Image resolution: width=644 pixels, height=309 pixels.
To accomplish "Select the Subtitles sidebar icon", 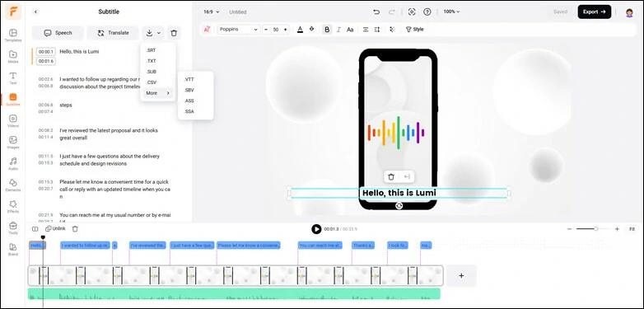I will click(x=13, y=99).
